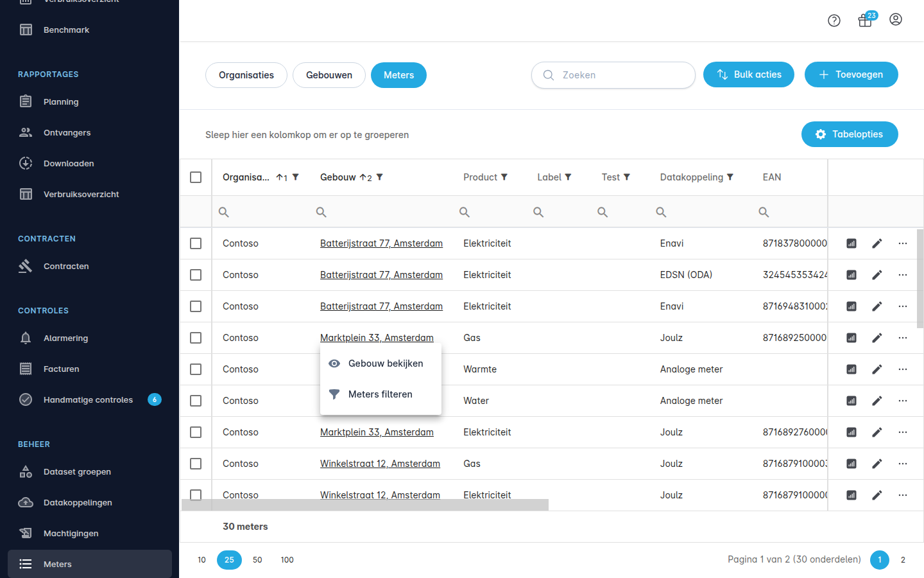Switch to the Gebouwen tab

[329, 75]
